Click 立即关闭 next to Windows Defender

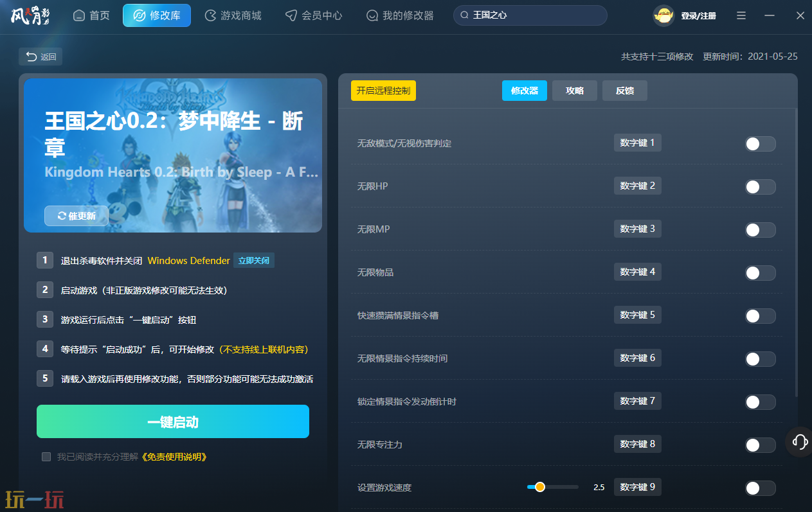254,261
